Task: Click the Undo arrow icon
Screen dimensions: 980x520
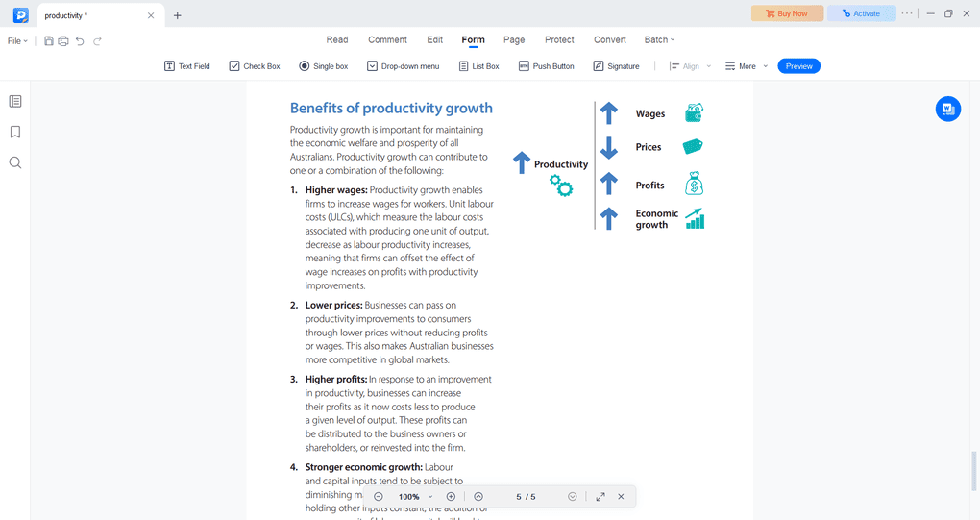Action: point(80,41)
